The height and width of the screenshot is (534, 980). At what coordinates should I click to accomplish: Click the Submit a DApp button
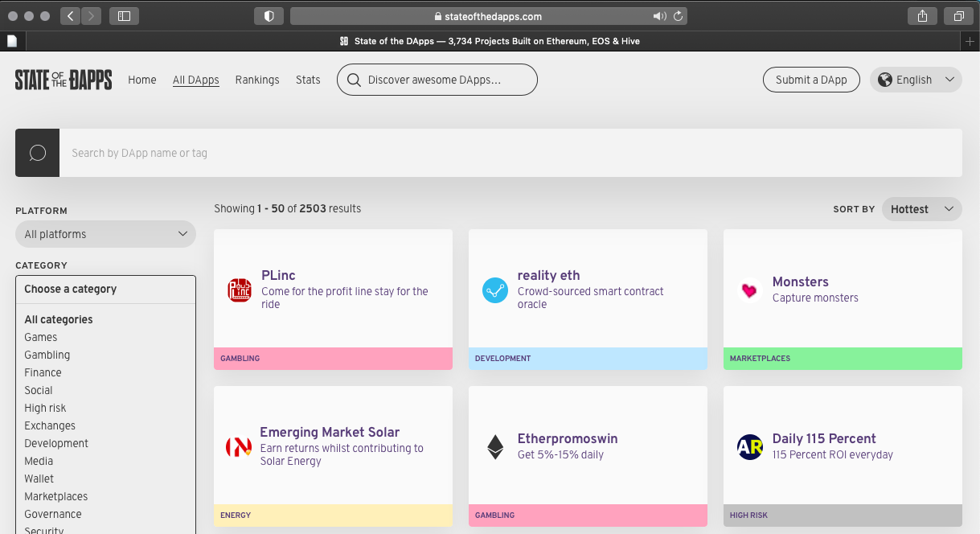coord(811,80)
